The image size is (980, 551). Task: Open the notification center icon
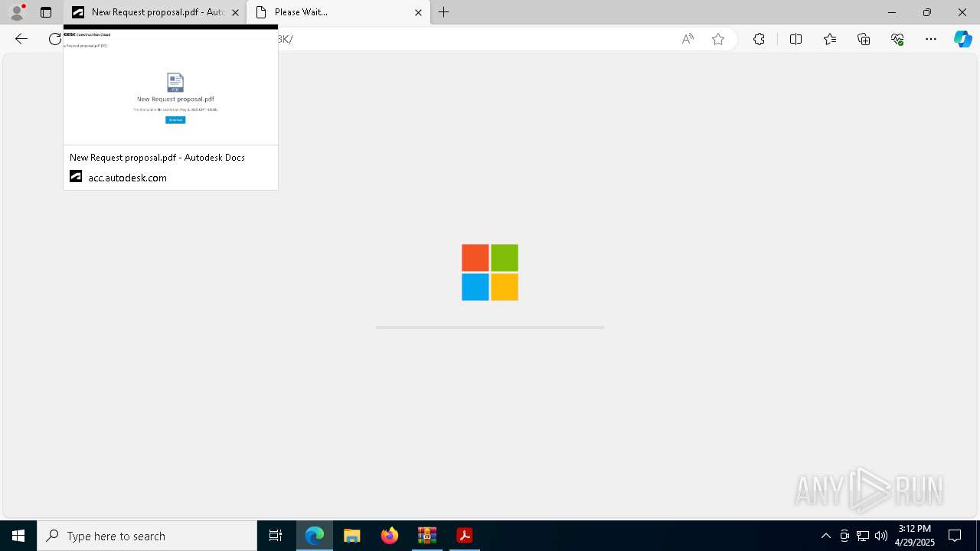(x=955, y=536)
